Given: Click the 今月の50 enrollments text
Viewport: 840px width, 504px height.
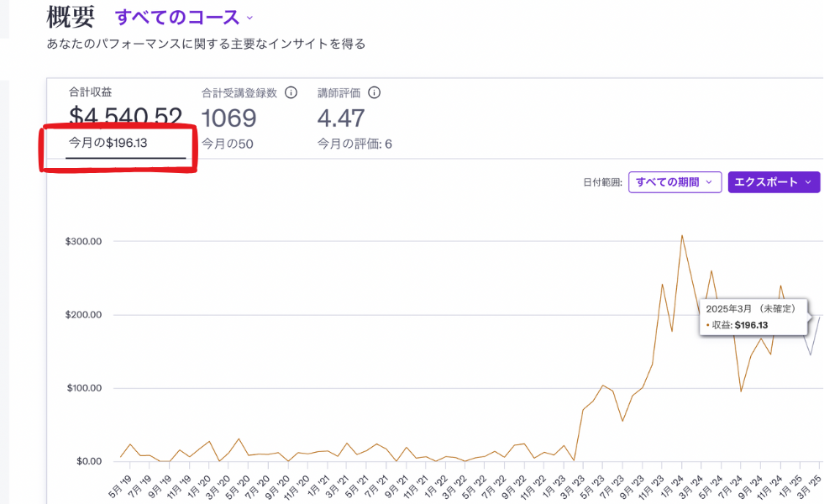Looking at the screenshot, I should click(x=228, y=144).
